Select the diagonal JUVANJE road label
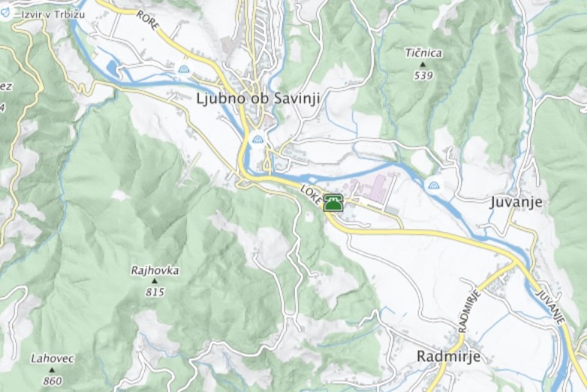This screenshot has width=587, height=392. (550, 306)
